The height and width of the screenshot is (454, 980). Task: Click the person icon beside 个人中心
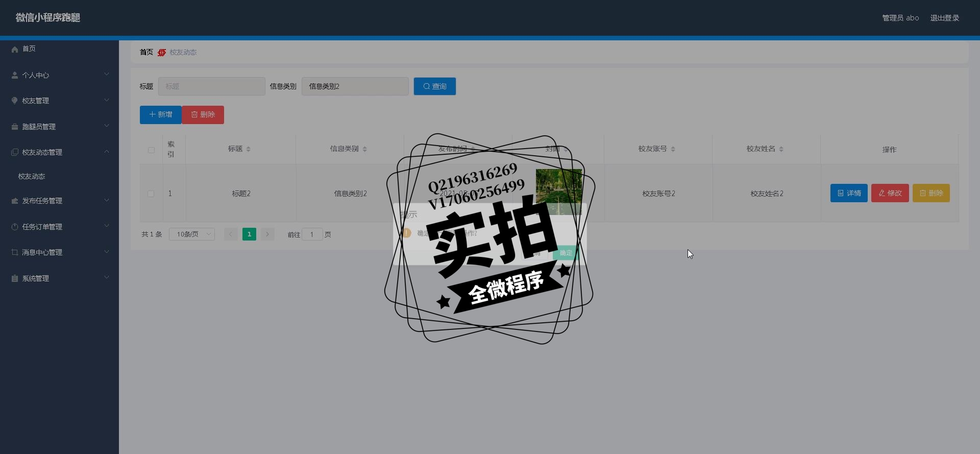point(15,75)
